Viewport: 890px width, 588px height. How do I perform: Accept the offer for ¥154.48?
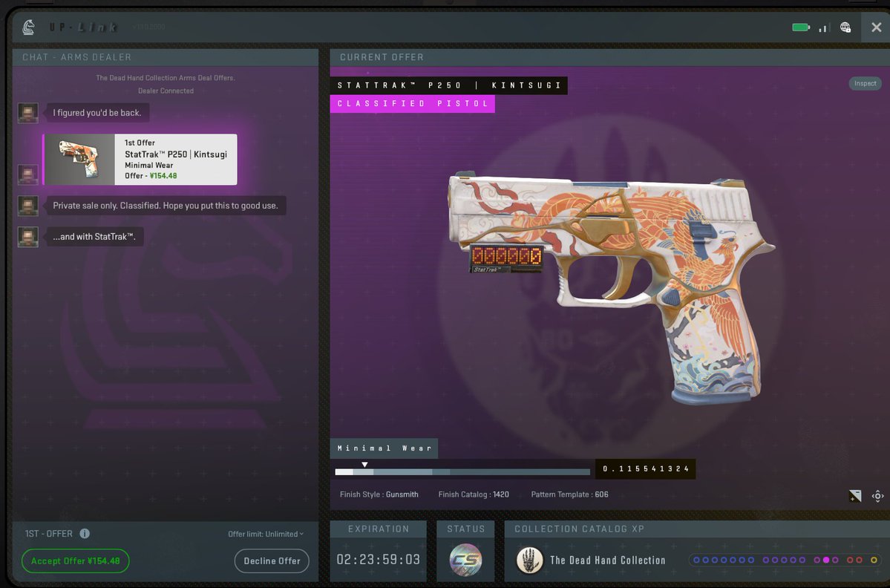point(75,561)
